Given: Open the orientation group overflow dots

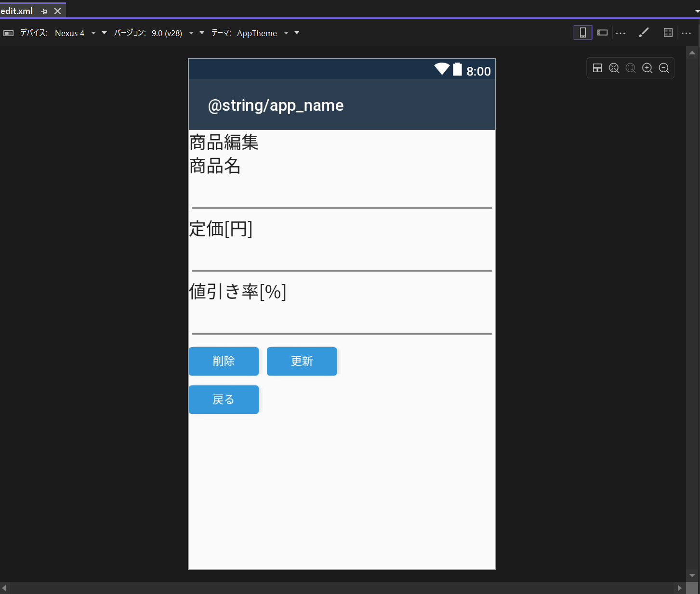Looking at the screenshot, I should coord(621,33).
